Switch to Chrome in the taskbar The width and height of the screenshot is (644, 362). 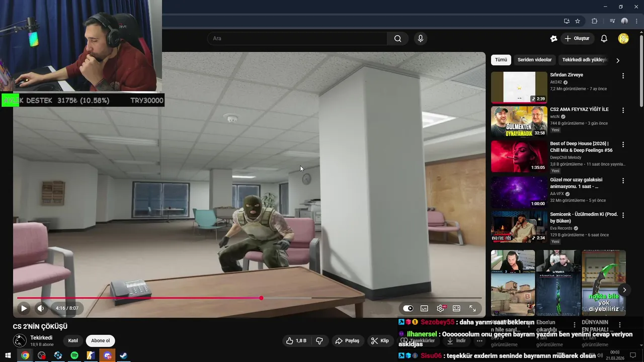[x=25, y=355]
